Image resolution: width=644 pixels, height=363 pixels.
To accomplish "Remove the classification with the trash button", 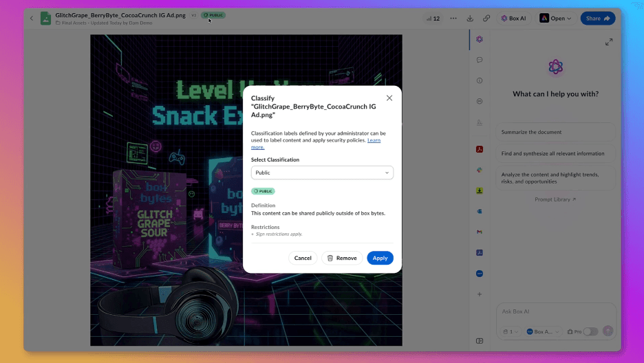I will click(342, 258).
